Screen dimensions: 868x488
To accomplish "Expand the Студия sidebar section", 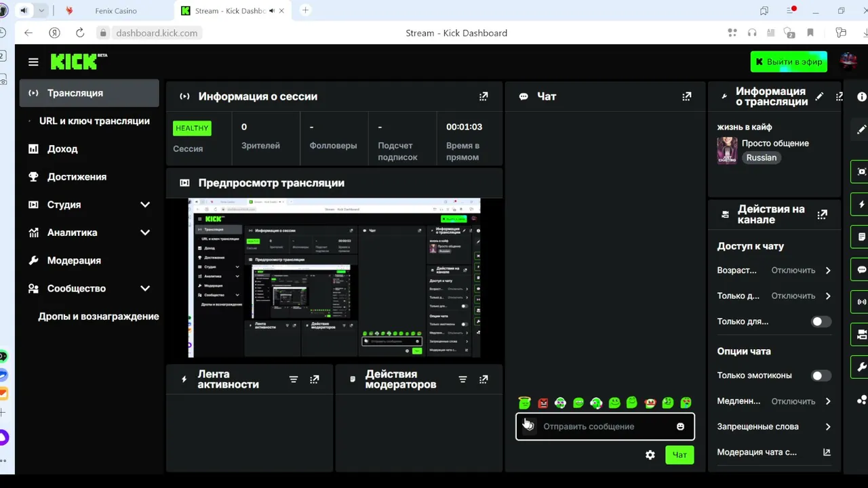I will coord(145,205).
